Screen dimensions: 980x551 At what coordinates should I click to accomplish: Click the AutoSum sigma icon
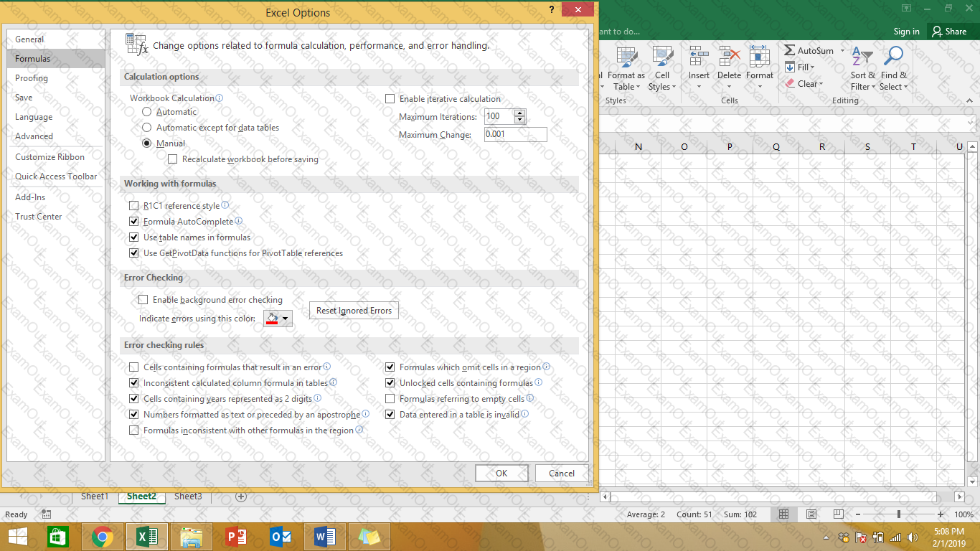tap(789, 51)
